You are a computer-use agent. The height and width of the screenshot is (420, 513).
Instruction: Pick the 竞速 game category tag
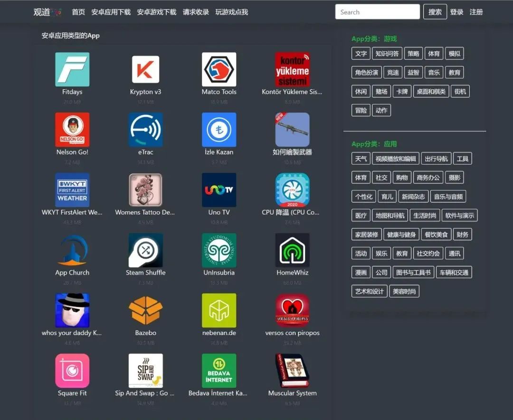[x=393, y=73]
